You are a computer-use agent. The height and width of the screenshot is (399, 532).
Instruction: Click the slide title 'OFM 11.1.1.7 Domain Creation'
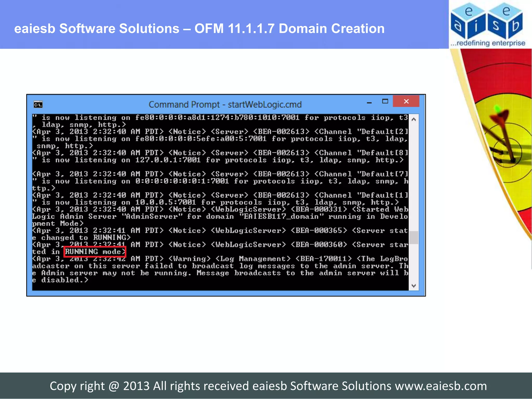[x=289, y=28]
